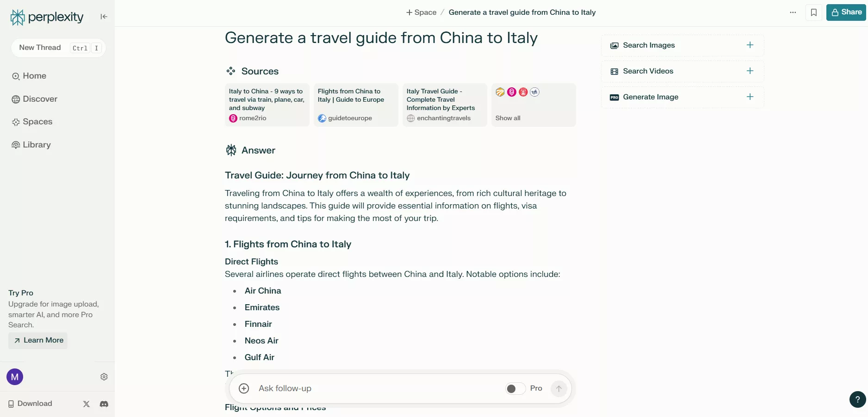Screen dimensions: 868x417
Task: Expand Search Images with plus
Action: click(750, 45)
